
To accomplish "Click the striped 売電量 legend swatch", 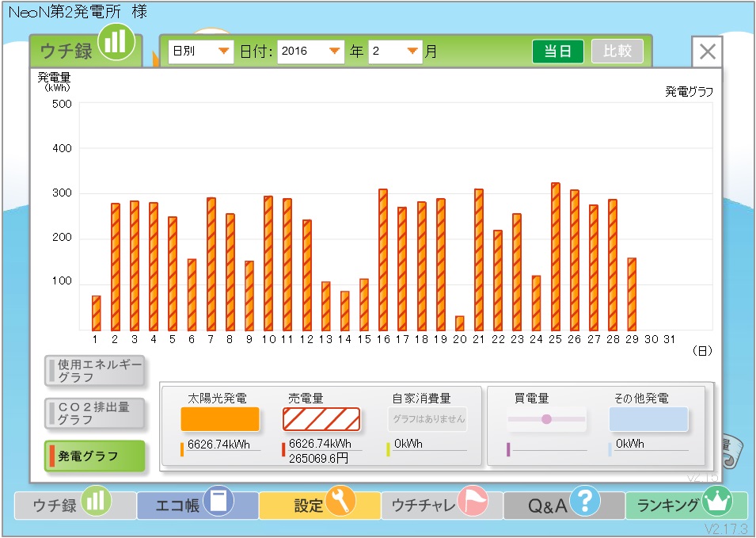I will (321, 419).
